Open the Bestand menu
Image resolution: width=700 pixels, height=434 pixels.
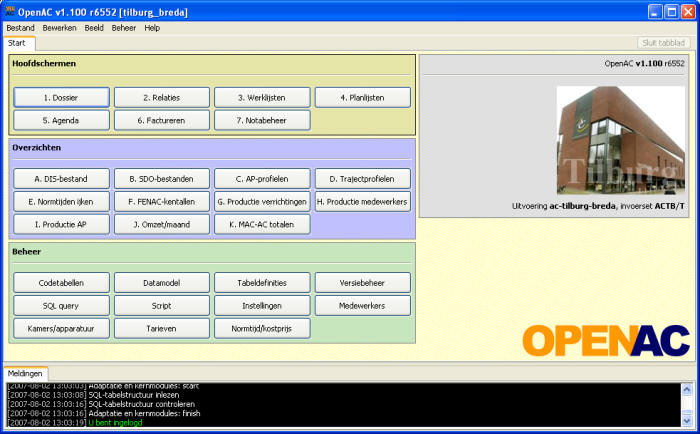click(20, 28)
